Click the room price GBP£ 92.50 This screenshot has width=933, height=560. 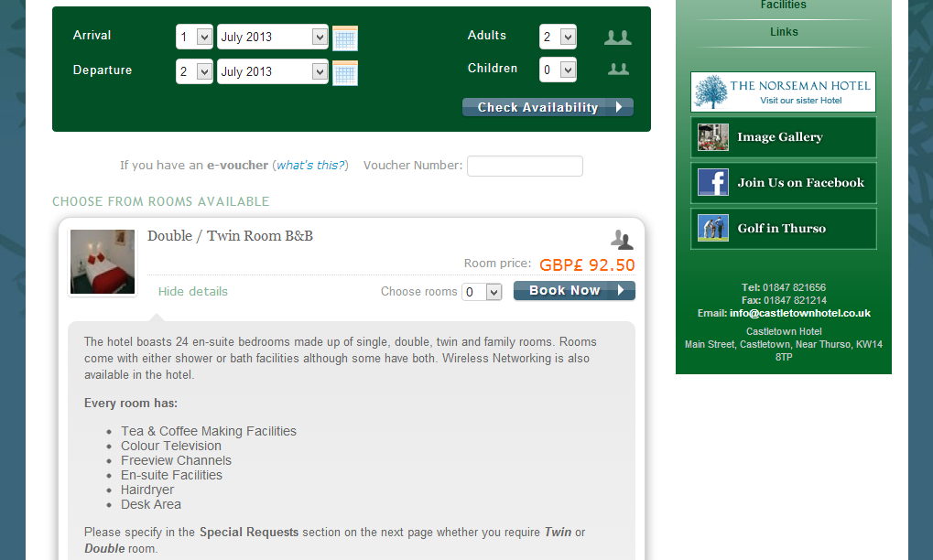(x=587, y=265)
